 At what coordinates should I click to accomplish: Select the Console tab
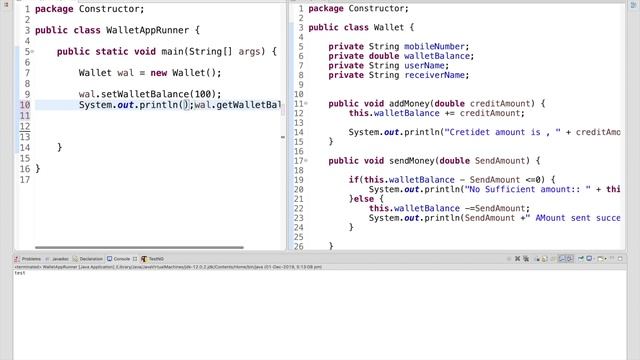[x=118, y=259]
